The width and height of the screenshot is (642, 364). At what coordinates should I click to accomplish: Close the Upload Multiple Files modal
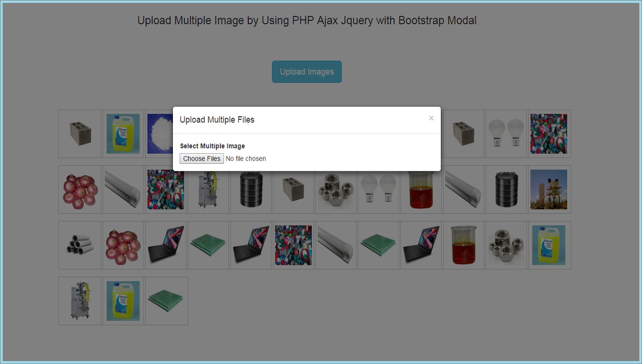click(431, 118)
